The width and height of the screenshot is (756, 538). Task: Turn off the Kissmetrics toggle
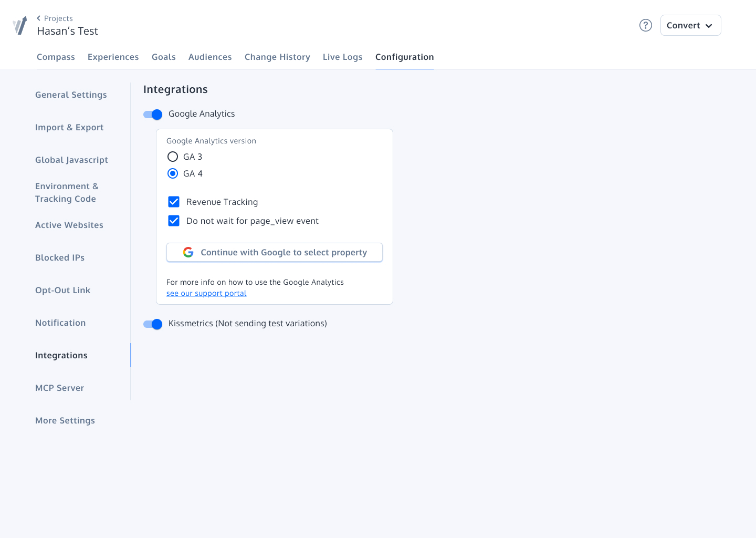[x=153, y=324]
